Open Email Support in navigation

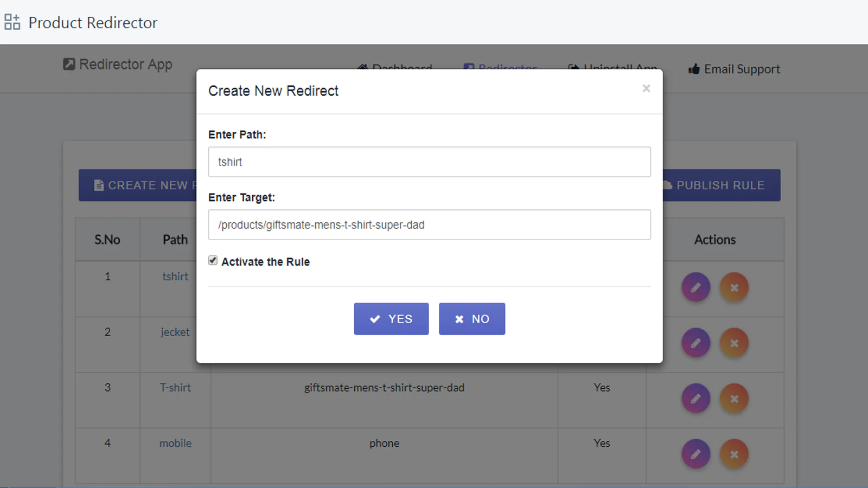point(734,69)
